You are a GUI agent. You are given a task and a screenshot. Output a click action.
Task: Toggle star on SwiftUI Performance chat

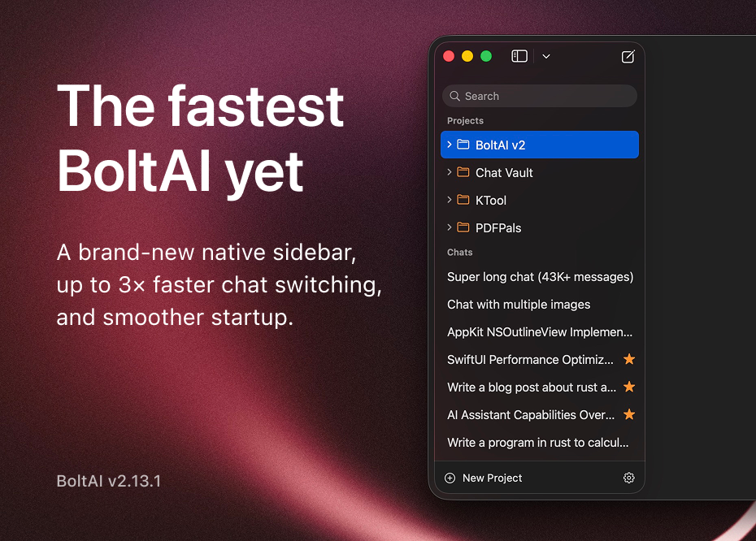pos(629,359)
